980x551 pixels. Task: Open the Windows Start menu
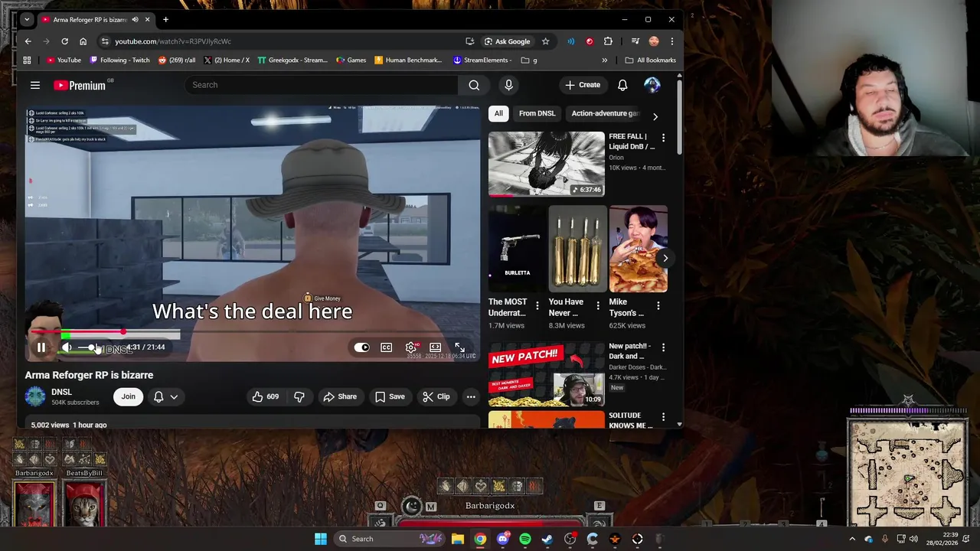click(321, 539)
